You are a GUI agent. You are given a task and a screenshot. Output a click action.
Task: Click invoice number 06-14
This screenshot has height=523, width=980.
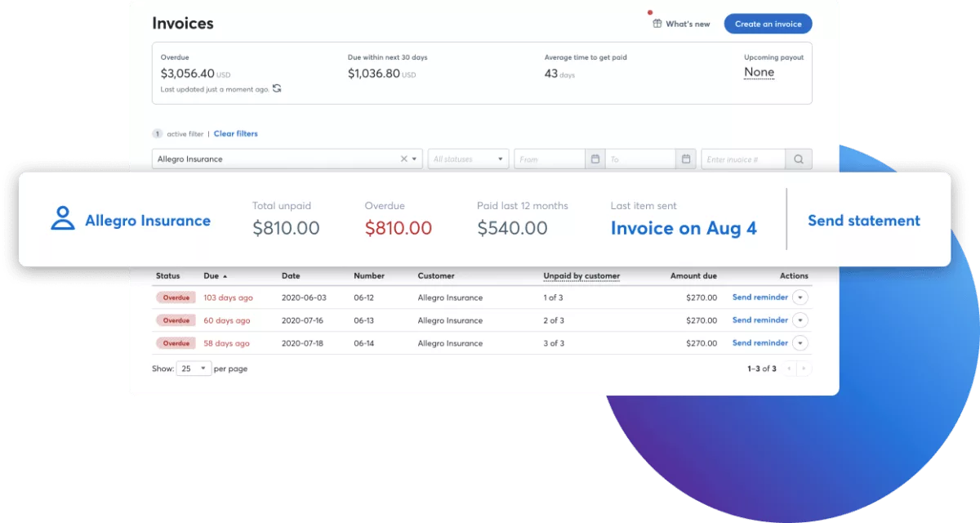pos(364,344)
